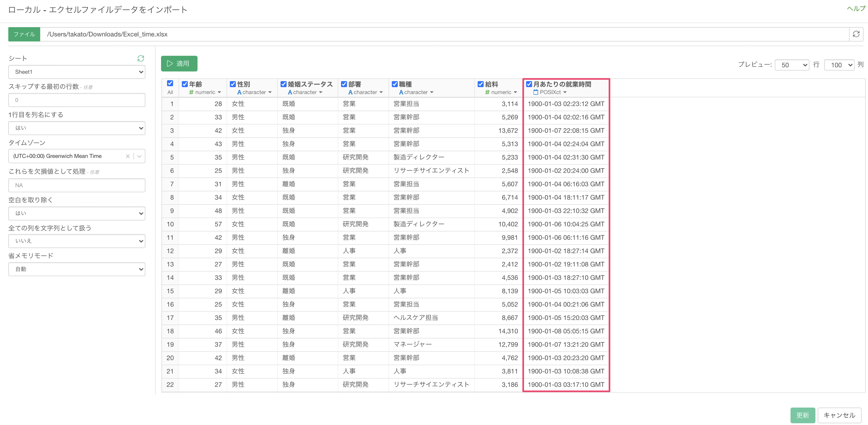
Task: Clear the selected timezone with X icon
Action: pos(128,156)
